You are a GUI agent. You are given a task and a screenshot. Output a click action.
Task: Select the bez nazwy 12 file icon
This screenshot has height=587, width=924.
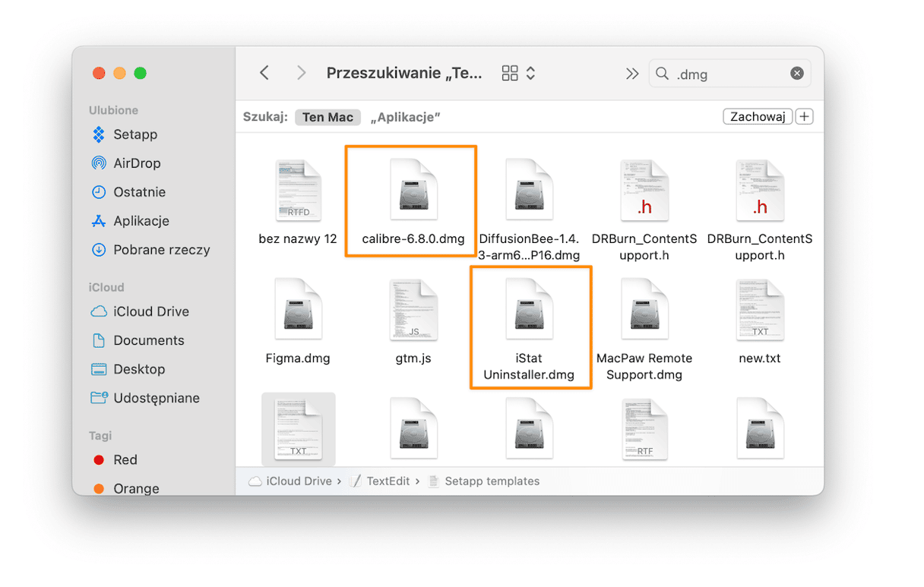click(x=298, y=191)
